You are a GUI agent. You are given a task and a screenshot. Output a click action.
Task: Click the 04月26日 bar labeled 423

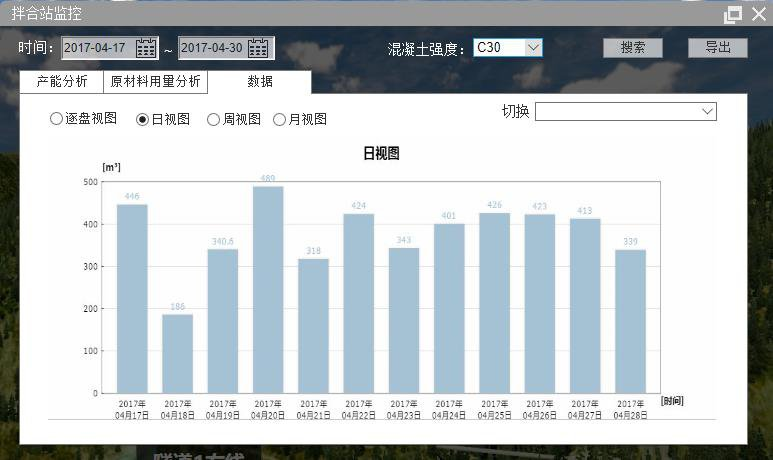(540, 304)
